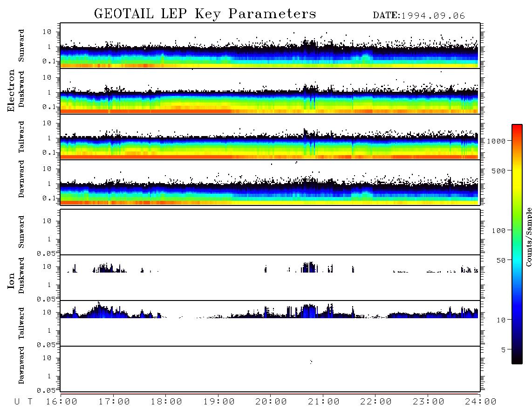Click the 50 colorbar tick label
Screen dimensions: 532x410
[x=501, y=260]
